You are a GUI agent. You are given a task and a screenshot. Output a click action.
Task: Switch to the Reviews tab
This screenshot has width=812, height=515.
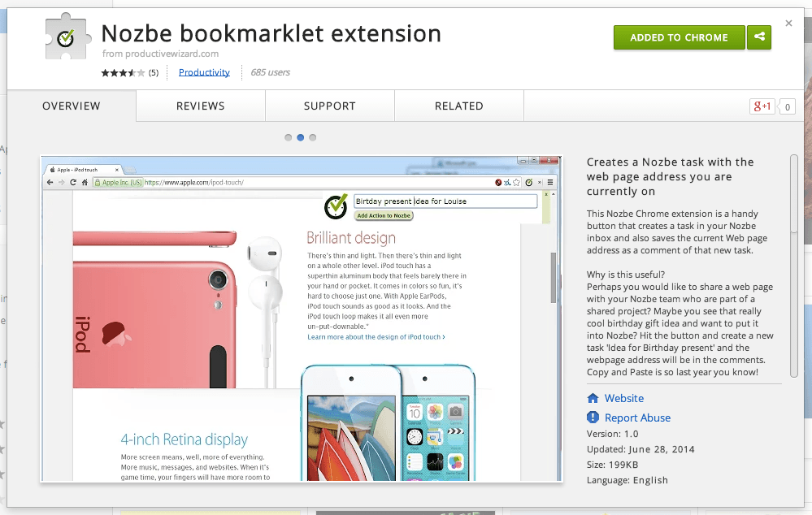click(200, 106)
